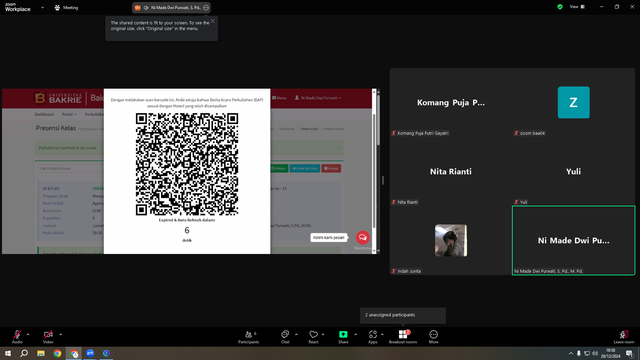Image resolution: width=640 pixels, height=360 pixels.
Task: Expand share options arrow beside Share
Action: [x=355, y=334]
